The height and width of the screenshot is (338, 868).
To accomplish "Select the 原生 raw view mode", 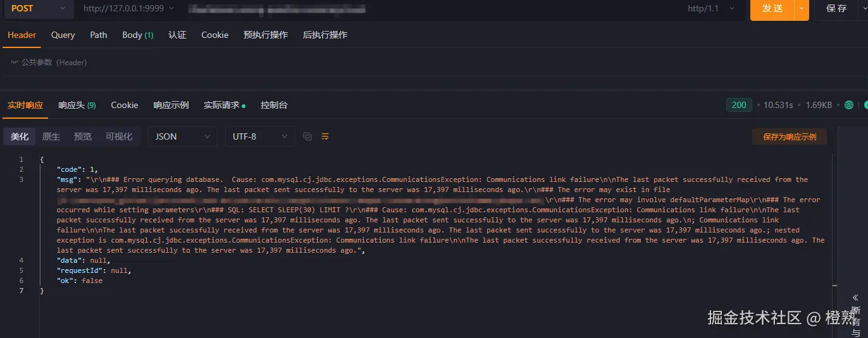I will 51,136.
